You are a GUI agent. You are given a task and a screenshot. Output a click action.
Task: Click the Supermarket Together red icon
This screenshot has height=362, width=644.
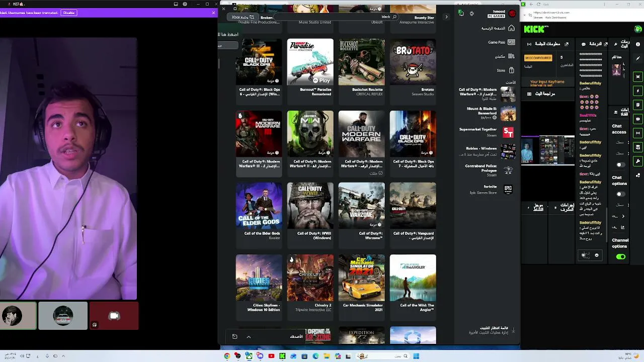[508, 132]
